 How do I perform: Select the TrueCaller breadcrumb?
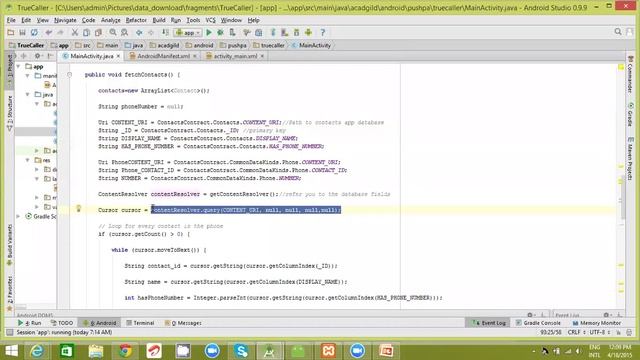point(27,45)
